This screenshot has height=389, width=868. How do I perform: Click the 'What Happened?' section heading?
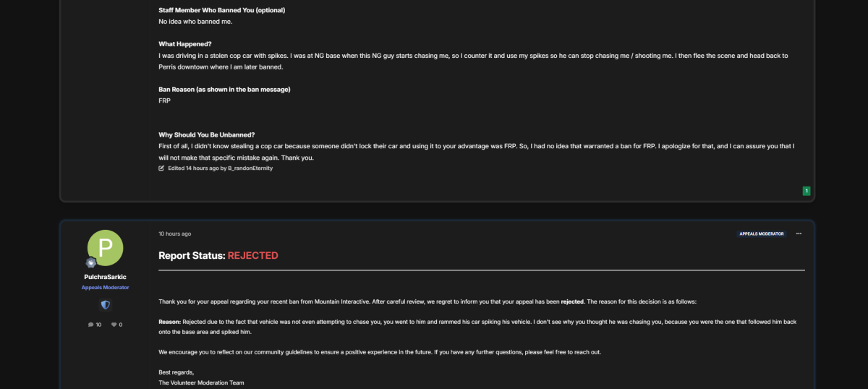(x=185, y=43)
